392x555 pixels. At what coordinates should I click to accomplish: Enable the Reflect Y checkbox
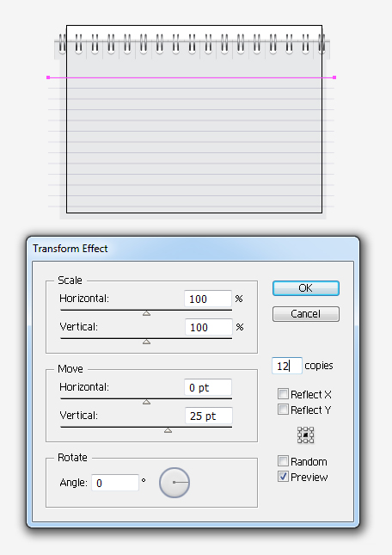click(x=283, y=410)
